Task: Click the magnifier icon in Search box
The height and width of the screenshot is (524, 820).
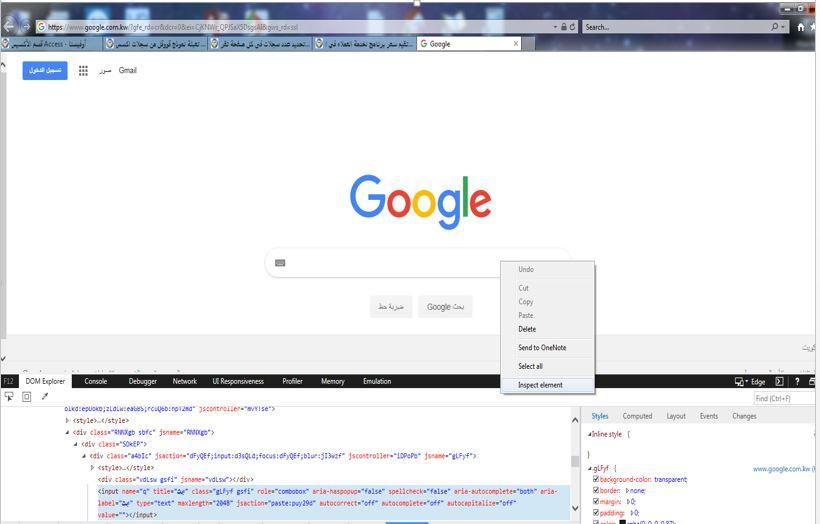Action: tap(775, 27)
